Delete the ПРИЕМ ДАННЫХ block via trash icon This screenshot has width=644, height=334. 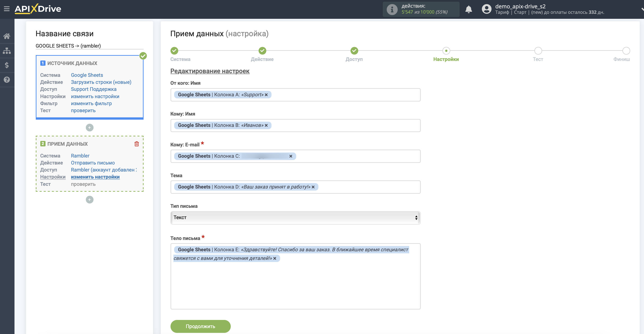click(137, 144)
